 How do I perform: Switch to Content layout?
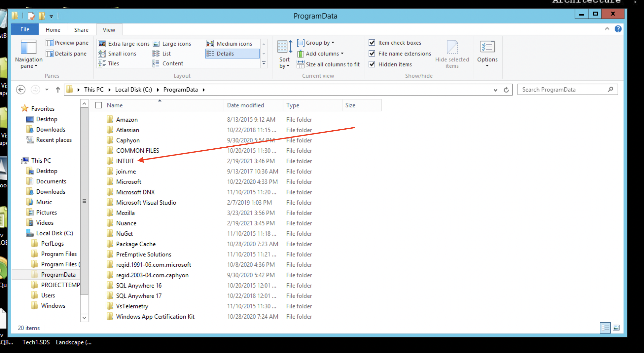point(168,64)
